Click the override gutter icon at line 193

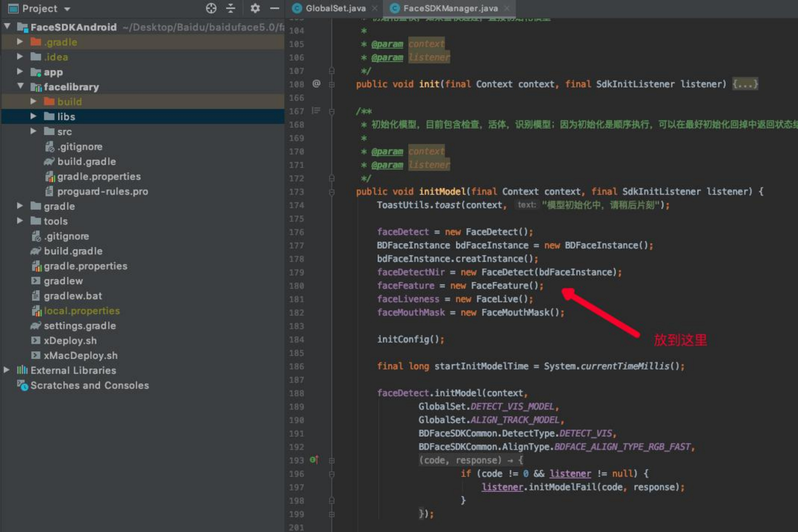coord(314,460)
